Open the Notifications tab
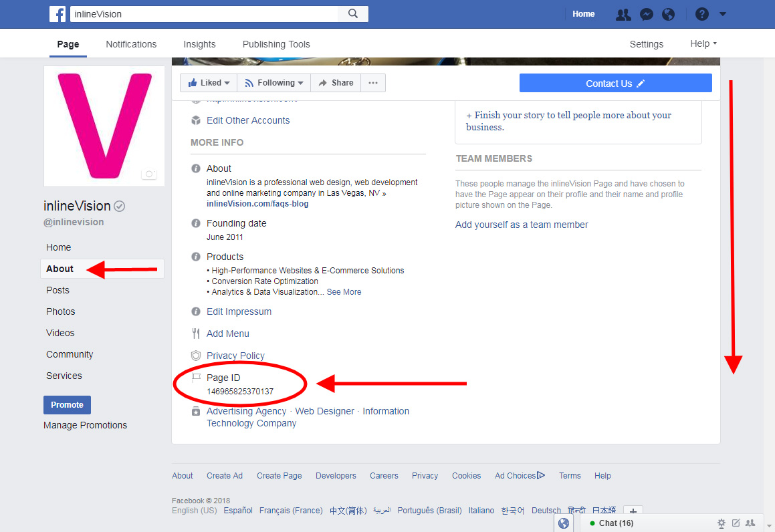This screenshot has height=532, width=775. [x=131, y=44]
